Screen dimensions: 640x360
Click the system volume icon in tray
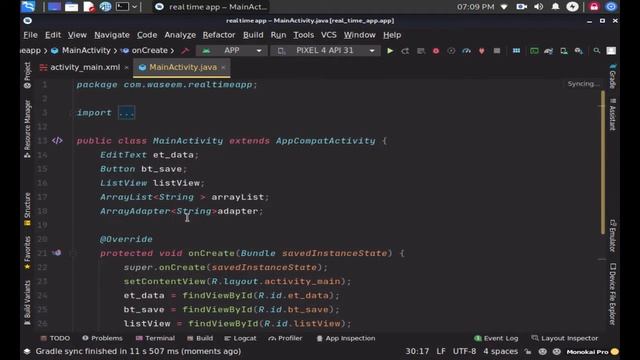click(538, 7)
